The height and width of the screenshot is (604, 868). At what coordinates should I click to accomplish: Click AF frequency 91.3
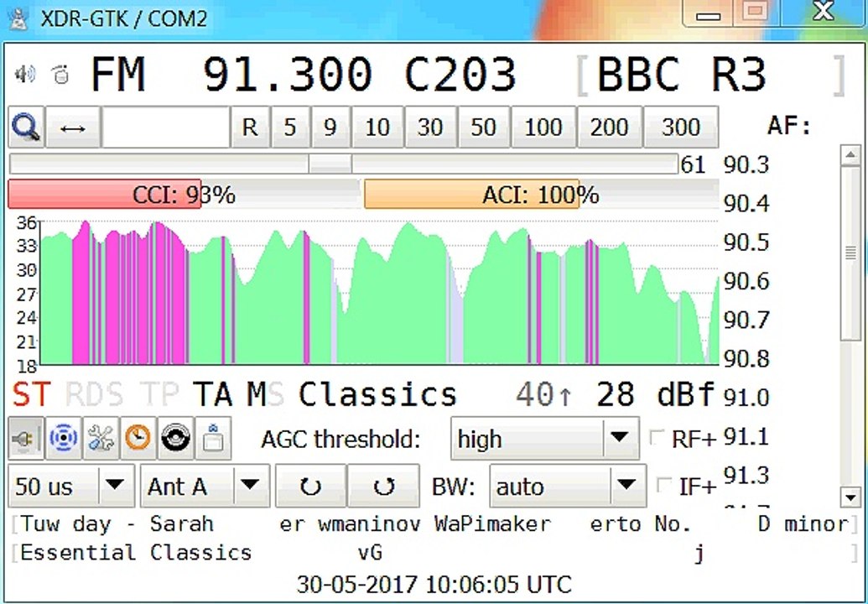[746, 475]
